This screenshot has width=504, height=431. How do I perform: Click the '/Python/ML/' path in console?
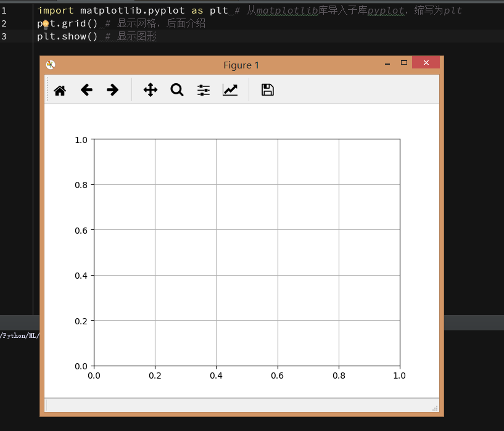click(20, 335)
